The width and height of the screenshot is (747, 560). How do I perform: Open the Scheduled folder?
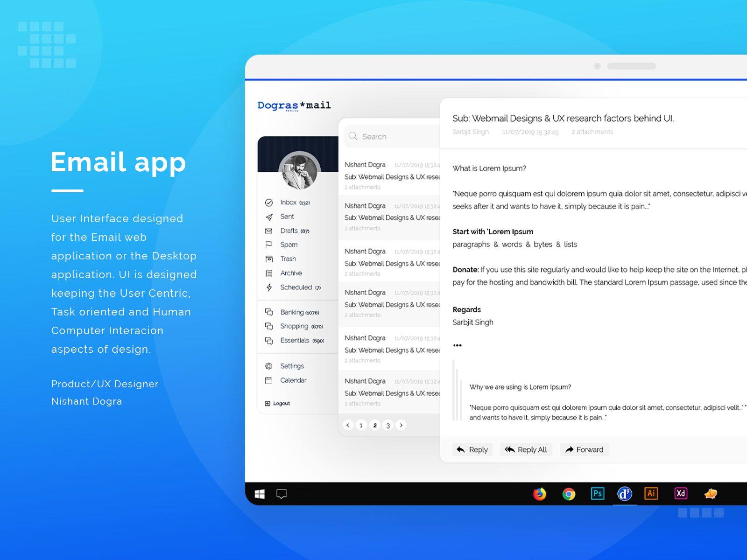(301, 287)
